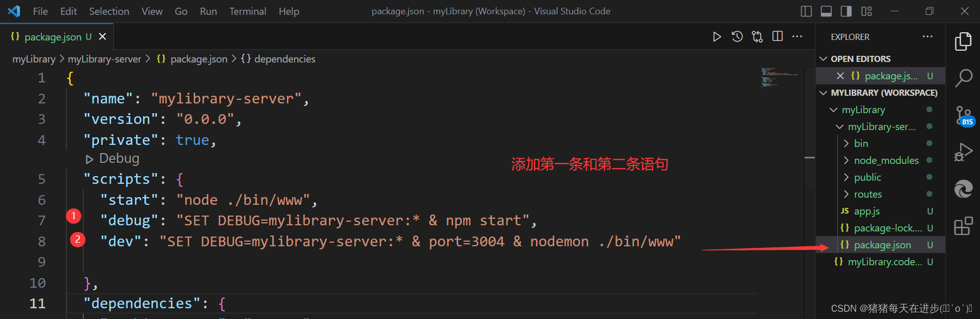
Task: Toggle the secondary side bar layout
Action: tap(846, 11)
